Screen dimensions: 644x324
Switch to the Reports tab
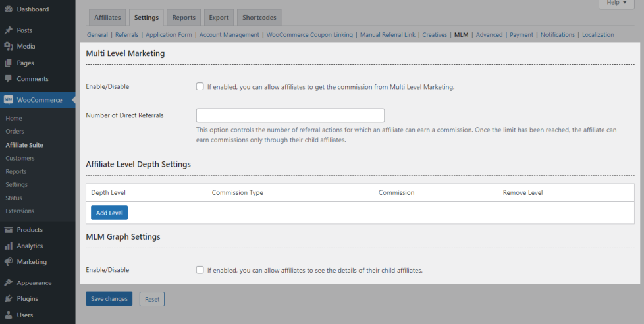click(184, 18)
